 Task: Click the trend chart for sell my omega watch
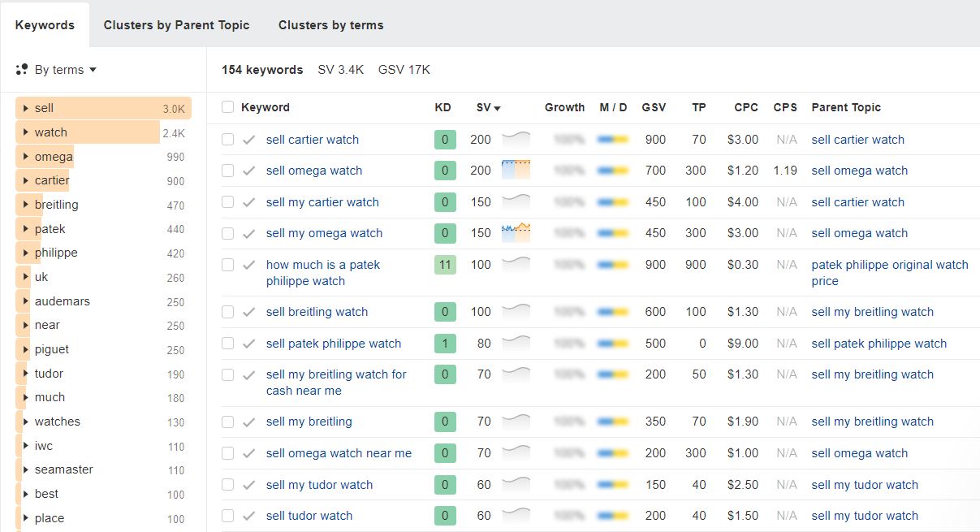pyautogui.click(x=516, y=233)
